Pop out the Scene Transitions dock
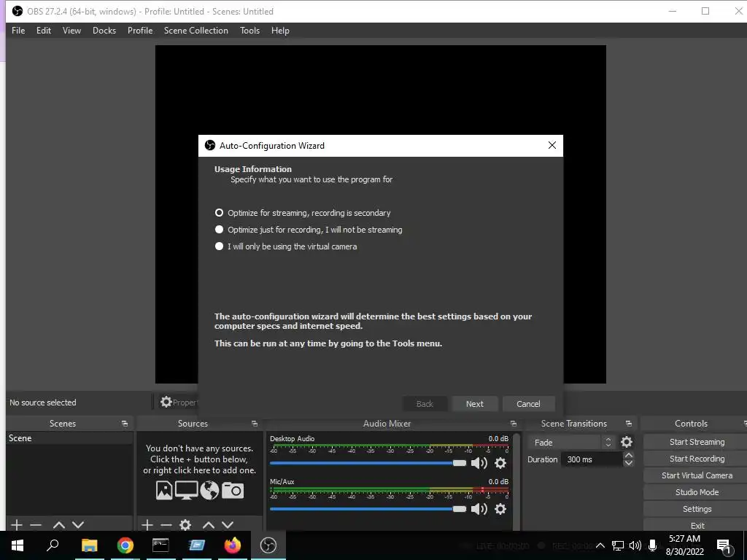This screenshot has width=747, height=560. click(x=629, y=424)
